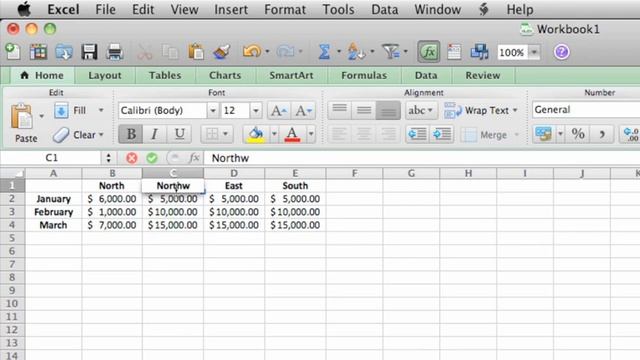This screenshot has width=640, height=360.
Task: Open the abc text orientation dropdown
Action: click(421, 111)
